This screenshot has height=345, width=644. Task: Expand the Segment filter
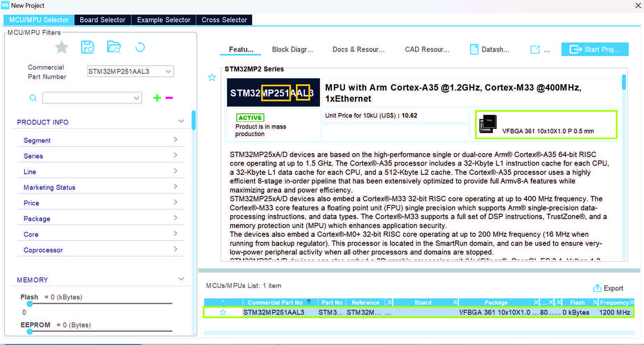pos(175,140)
